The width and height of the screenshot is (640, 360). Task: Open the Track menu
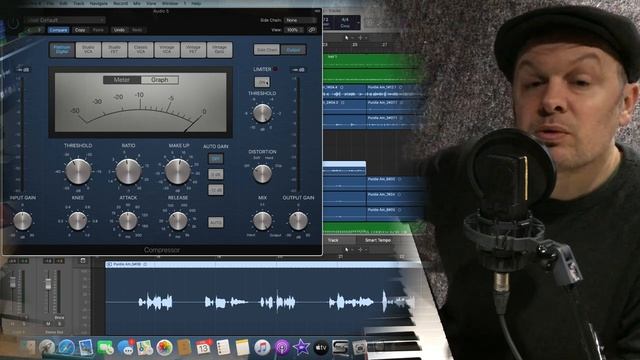(79, 3)
